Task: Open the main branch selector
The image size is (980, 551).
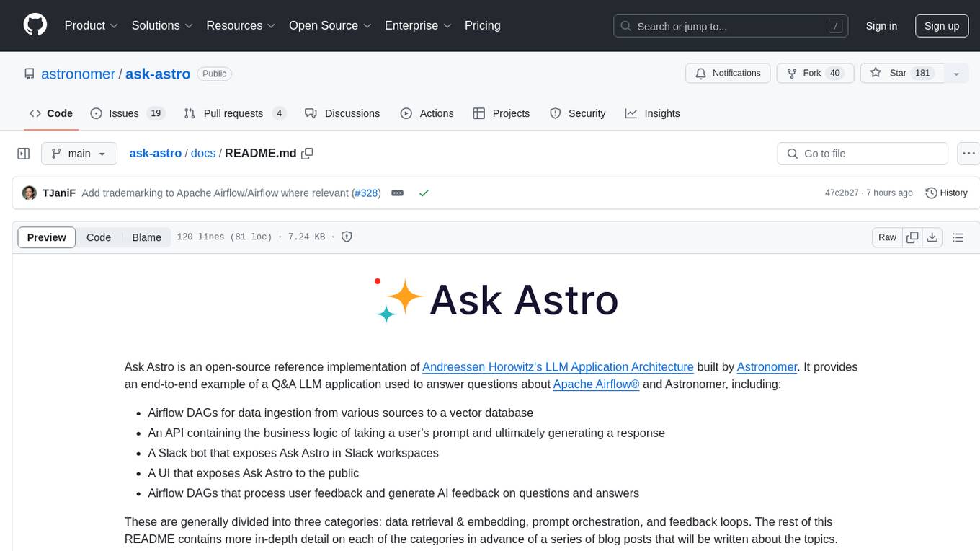Action: pyautogui.click(x=79, y=154)
